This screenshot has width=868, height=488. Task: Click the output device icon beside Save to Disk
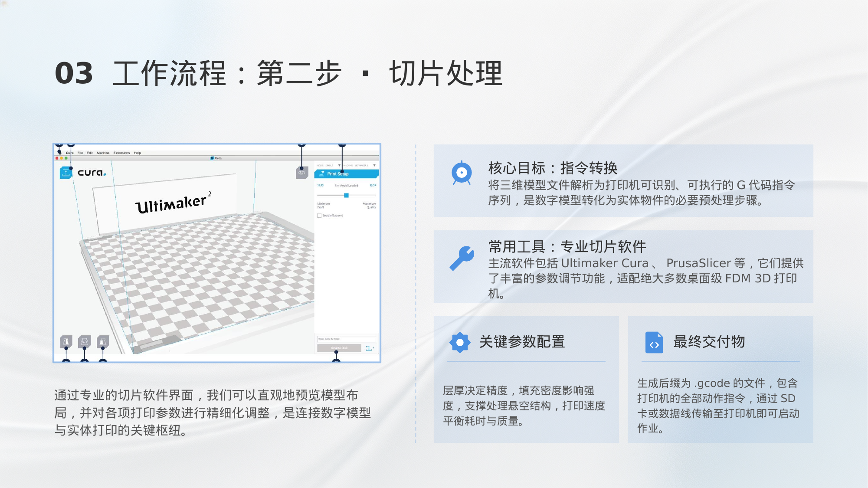click(369, 348)
